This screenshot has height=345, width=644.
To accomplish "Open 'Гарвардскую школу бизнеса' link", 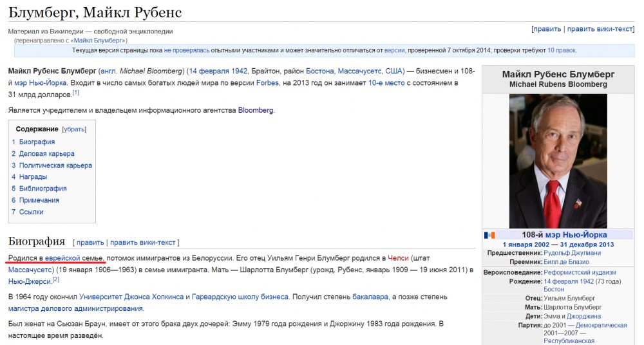I will (240, 297).
